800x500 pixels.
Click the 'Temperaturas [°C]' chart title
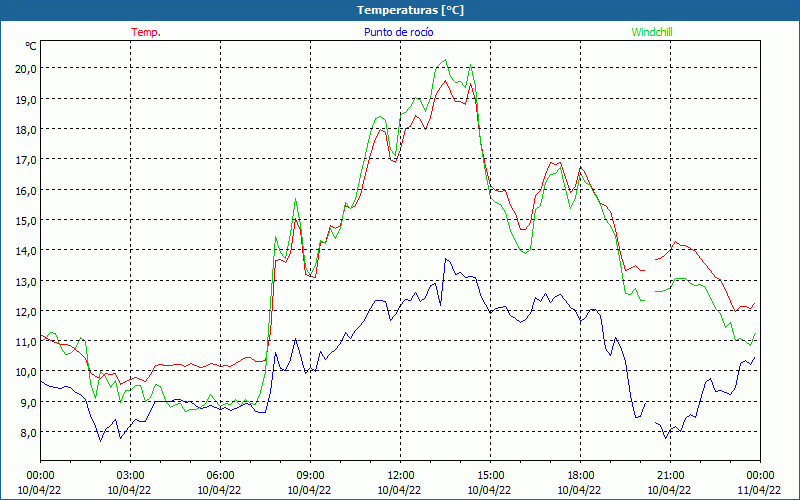[x=410, y=10]
